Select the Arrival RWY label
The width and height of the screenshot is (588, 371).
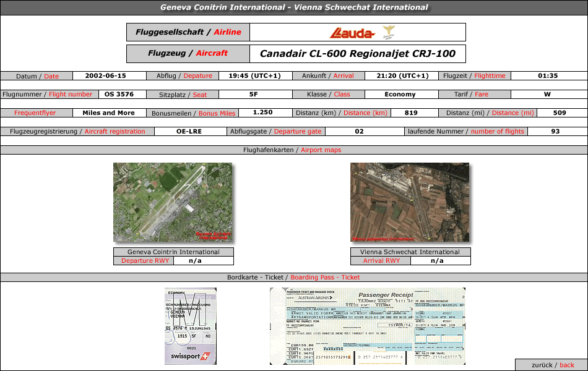tap(381, 261)
